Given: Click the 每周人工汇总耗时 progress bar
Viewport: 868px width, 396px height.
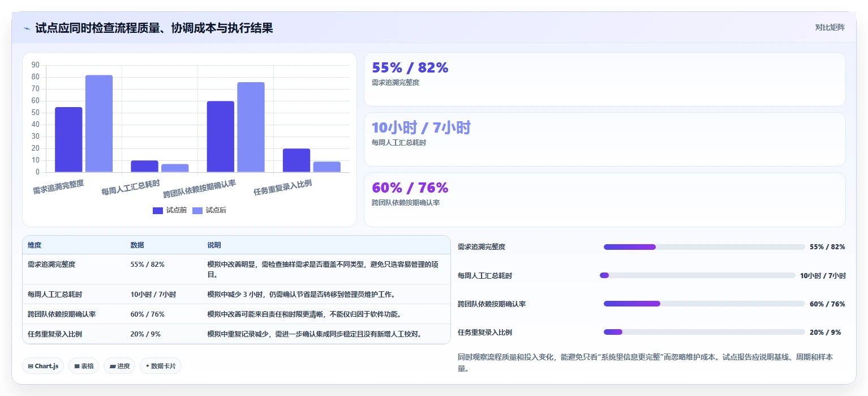Looking at the screenshot, I should 698,275.
